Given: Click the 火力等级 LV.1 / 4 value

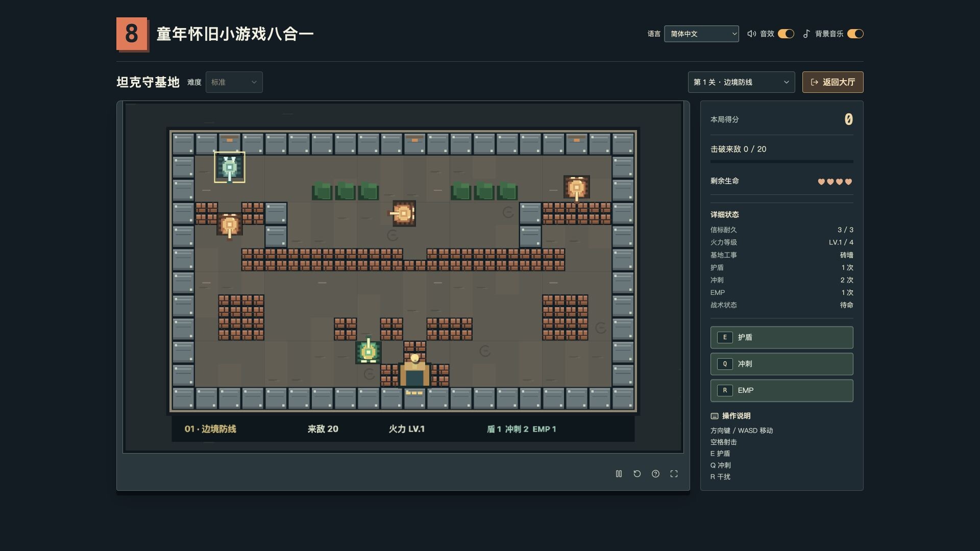Looking at the screenshot, I should tap(841, 242).
